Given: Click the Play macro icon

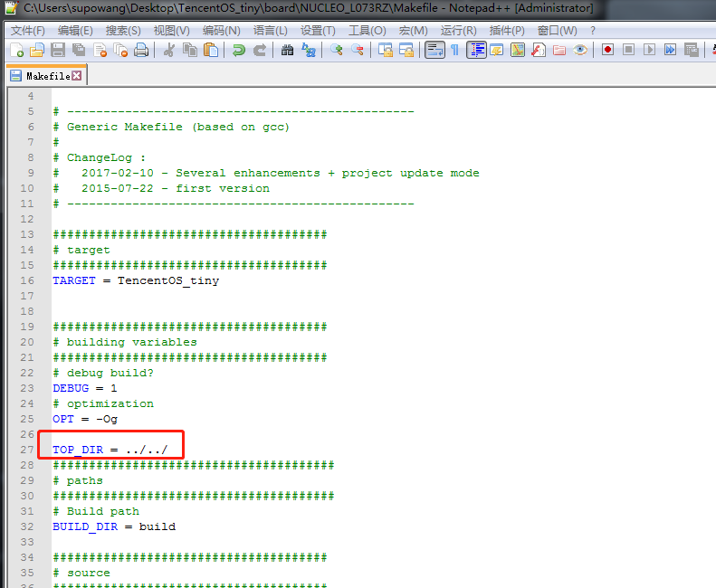Looking at the screenshot, I should (649, 51).
